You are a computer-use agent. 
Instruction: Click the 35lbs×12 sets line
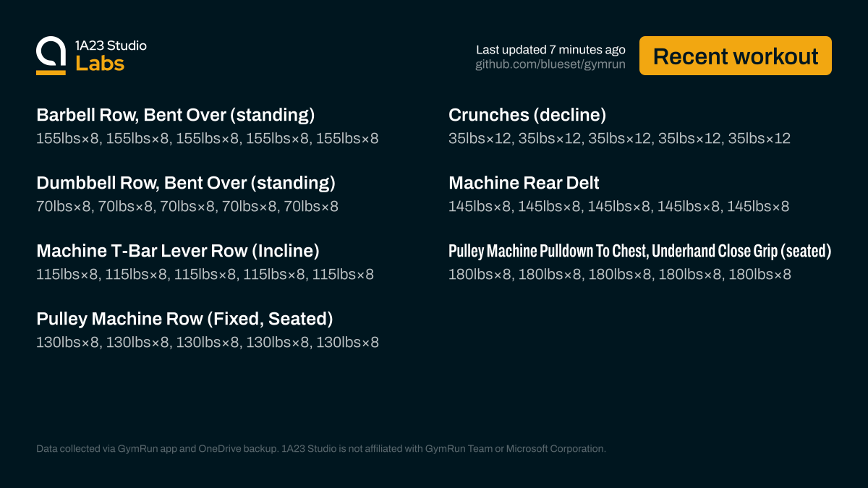coord(619,139)
